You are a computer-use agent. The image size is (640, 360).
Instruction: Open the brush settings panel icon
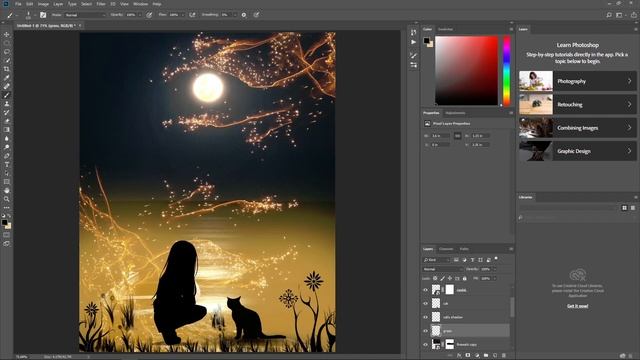click(x=43, y=15)
